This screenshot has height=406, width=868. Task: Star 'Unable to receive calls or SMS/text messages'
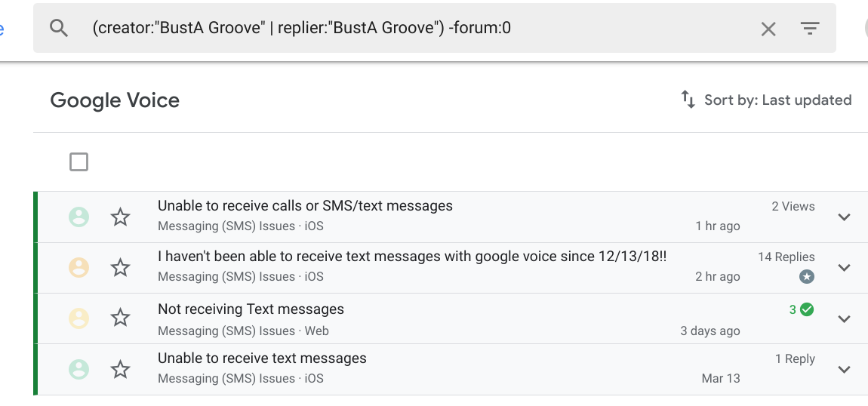pos(120,217)
